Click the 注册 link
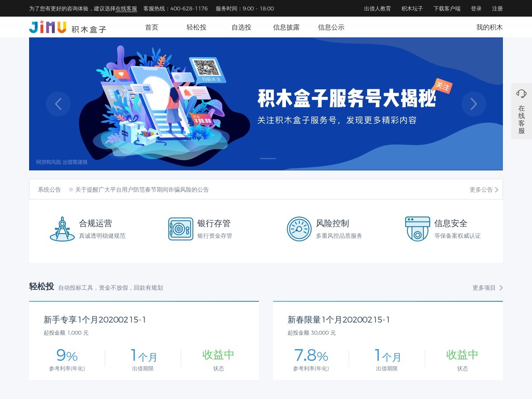The height and width of the screenshot is (399, 532). point(498,8)
